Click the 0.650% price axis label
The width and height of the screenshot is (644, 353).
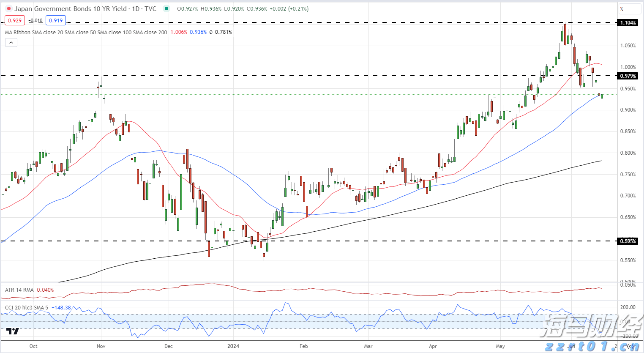pyautogui.click(x=628, y=217)
